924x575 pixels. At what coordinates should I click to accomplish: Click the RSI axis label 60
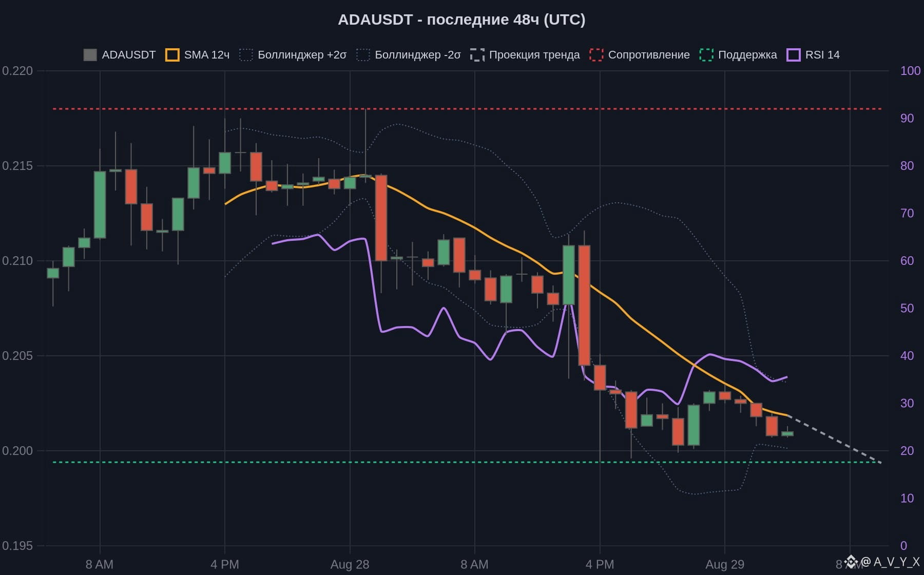[x=907, y=261]
